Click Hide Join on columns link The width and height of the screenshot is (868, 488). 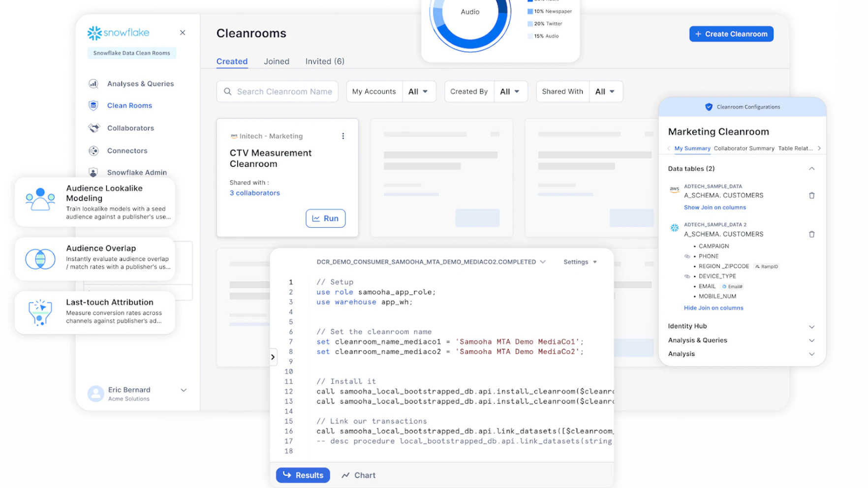[713, 308]
